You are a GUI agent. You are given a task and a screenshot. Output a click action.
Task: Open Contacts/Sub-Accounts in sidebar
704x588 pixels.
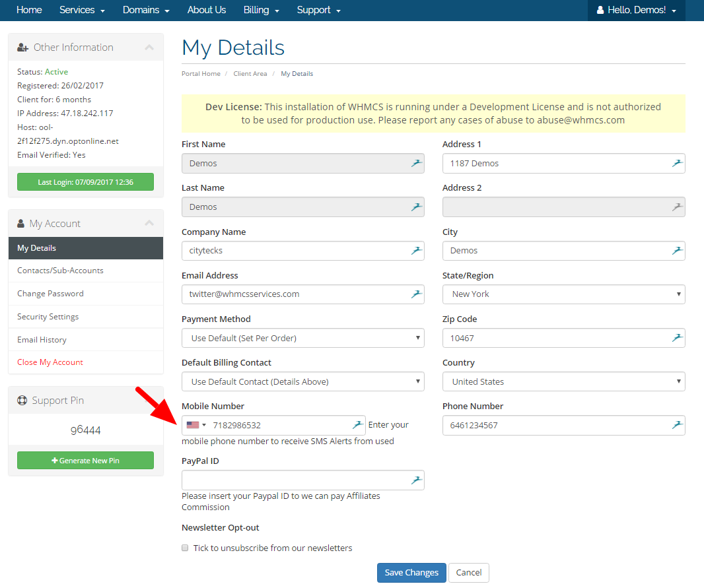pos(86,271)
